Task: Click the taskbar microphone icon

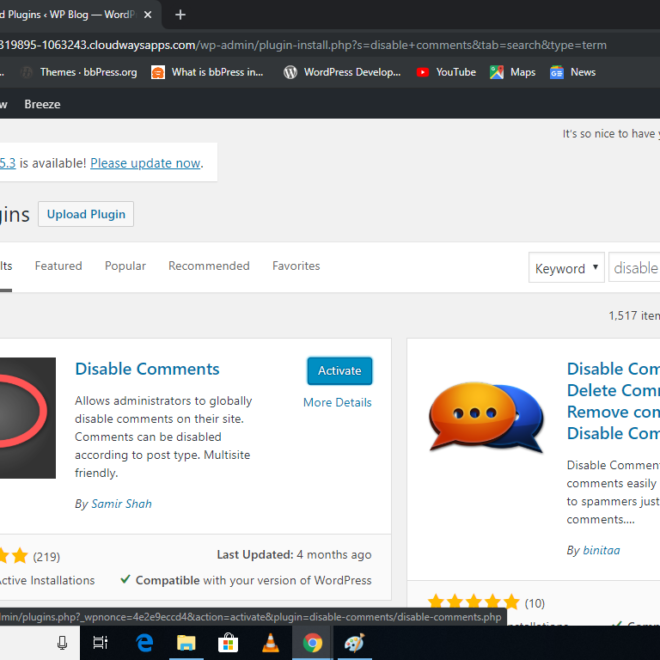Action: click(62, 643)
